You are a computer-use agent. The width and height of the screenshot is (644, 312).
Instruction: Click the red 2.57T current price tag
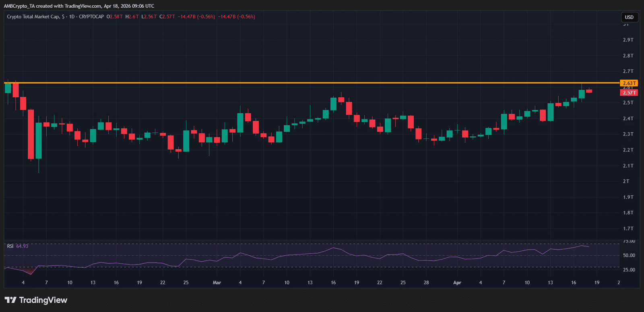pos(630,92)
